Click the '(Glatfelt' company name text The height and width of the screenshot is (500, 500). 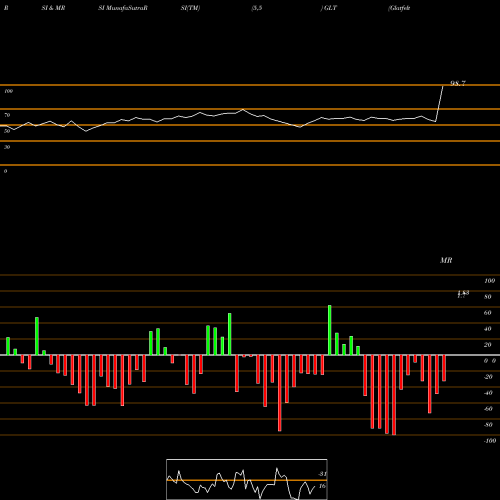pyautogui.click(x=399, y=8)
